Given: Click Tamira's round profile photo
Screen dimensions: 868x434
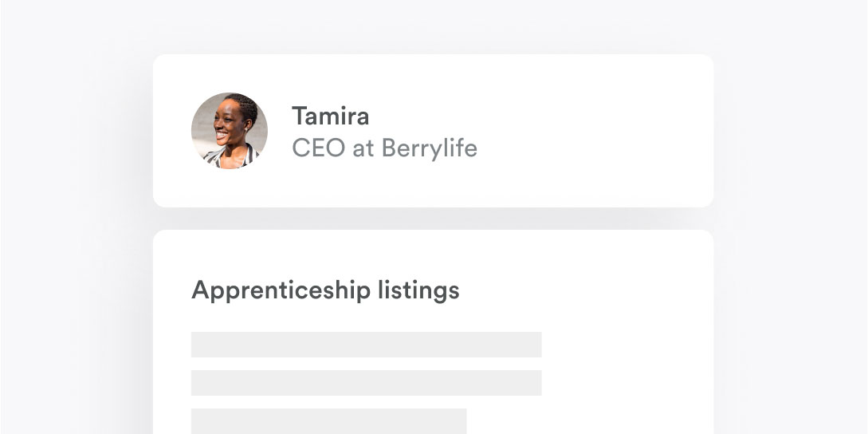Looking at the screenshot, I should pos(230,130).
